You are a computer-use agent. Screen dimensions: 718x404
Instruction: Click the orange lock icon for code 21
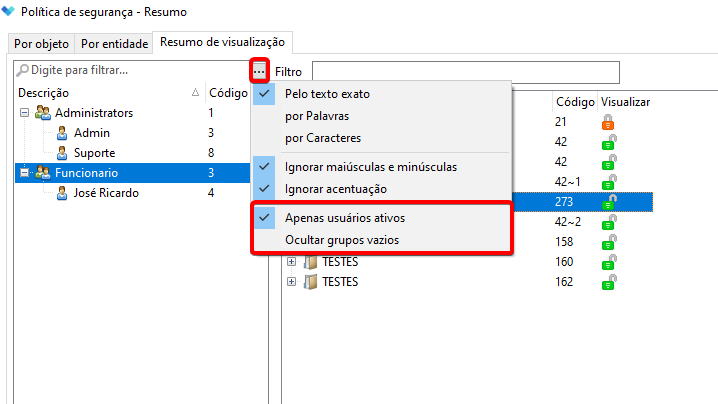tap(607, 122)
